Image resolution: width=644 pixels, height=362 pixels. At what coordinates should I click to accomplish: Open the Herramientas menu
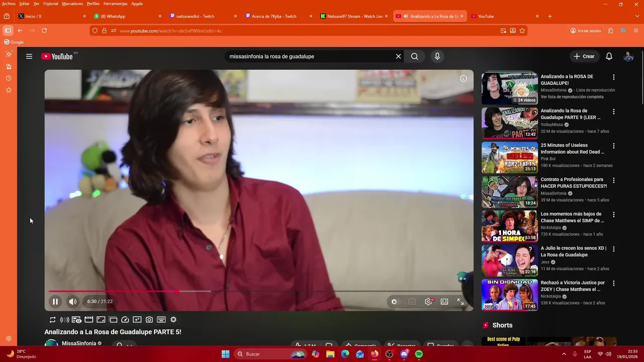point(115,4)
